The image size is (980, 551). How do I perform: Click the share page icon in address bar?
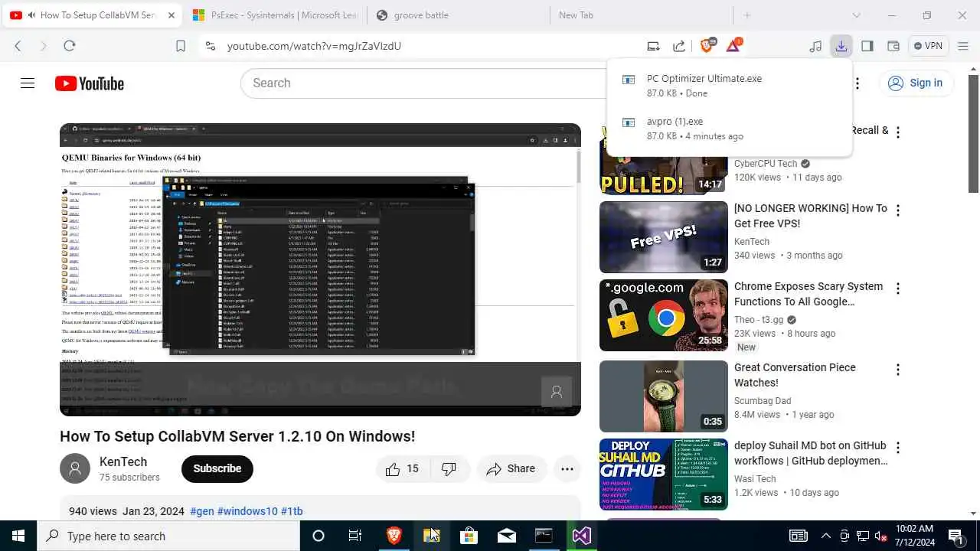(x=679, y=46)
